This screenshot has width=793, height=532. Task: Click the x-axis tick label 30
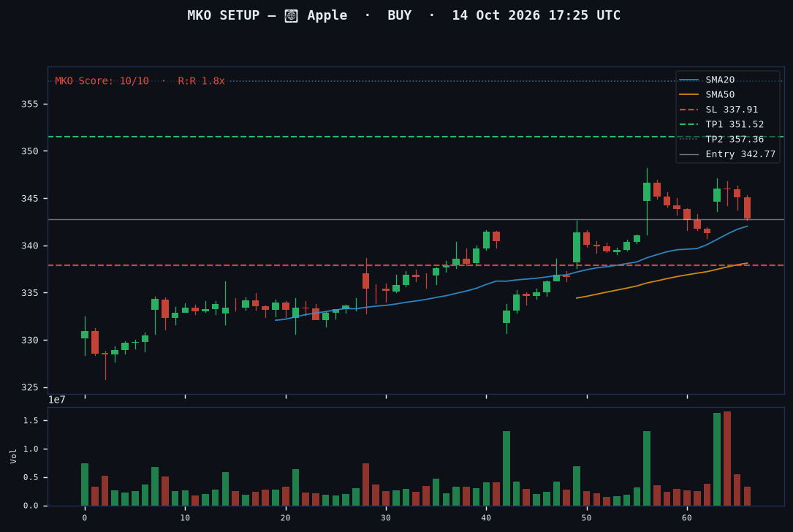pyautogui.click(x=386, y=518)
